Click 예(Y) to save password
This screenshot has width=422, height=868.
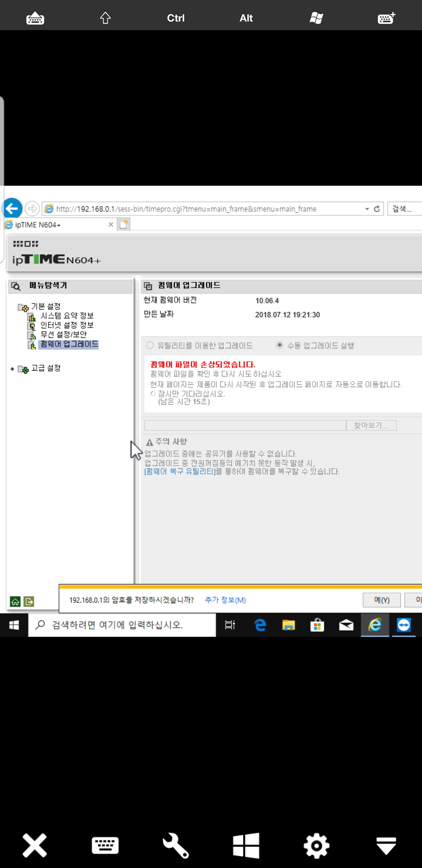382,600
